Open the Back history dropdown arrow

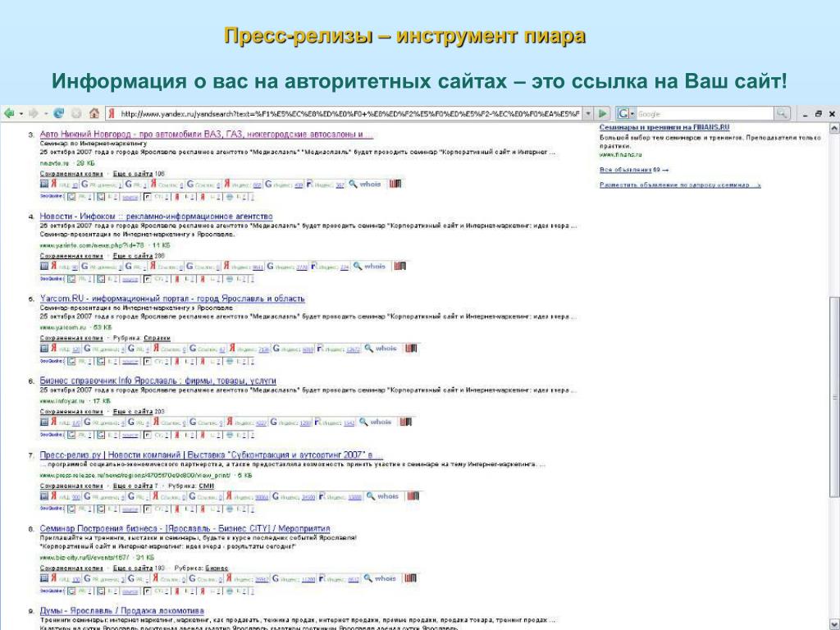(21, 113)
